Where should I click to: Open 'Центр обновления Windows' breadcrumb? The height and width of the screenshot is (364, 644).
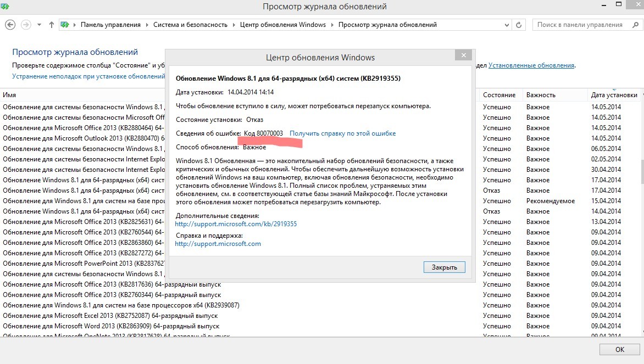pos(282,25)
